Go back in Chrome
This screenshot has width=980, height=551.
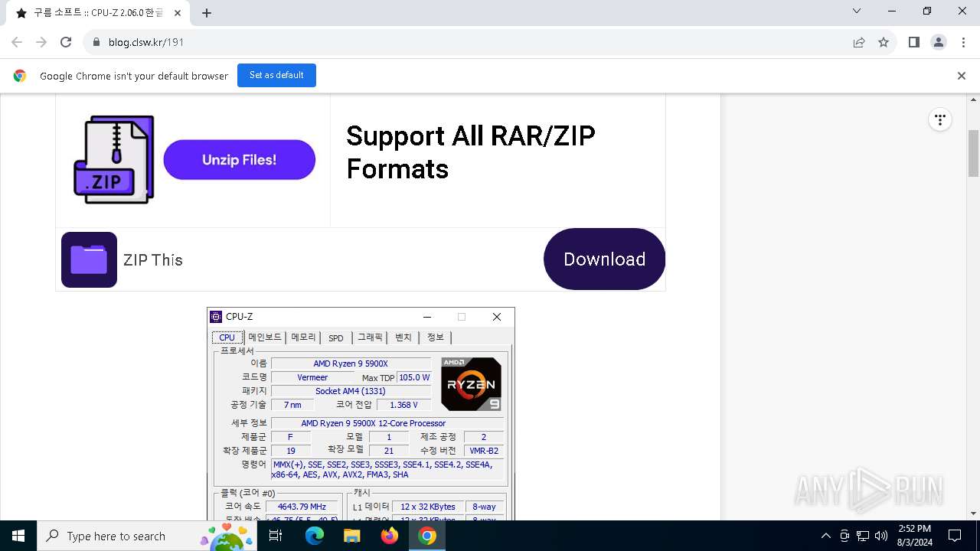point(17,42)
